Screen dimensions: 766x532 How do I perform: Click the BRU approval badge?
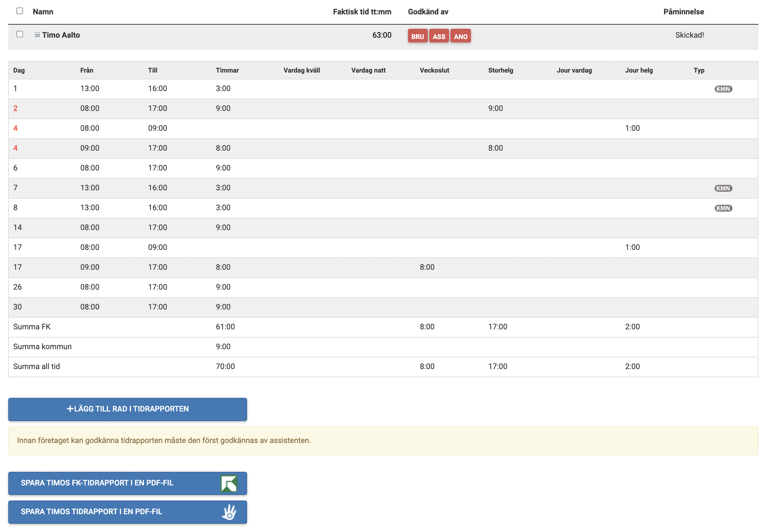tap(417, 36)
